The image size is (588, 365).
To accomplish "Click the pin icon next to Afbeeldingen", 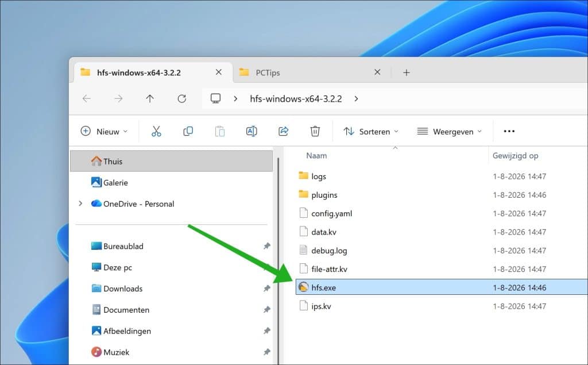I will click(266, 331).
